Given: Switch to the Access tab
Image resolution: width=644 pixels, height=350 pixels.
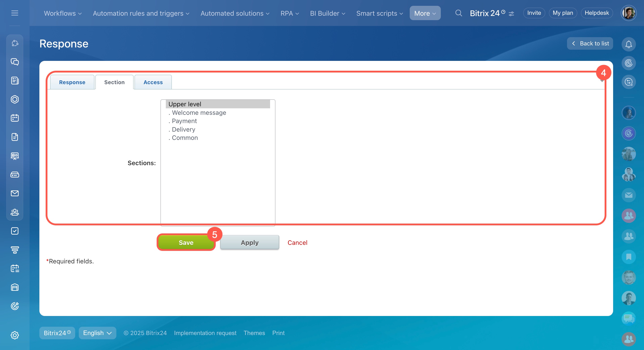Looking at the screenshot, I should [153, 82].
